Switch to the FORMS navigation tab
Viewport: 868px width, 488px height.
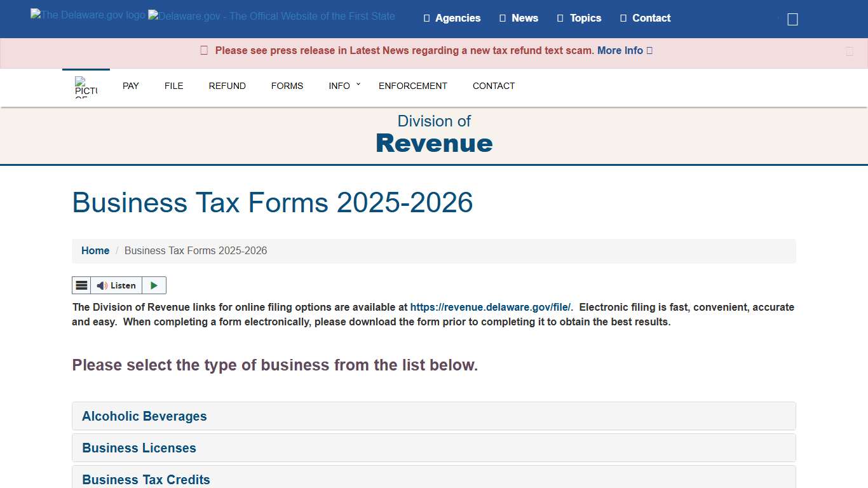287,86
